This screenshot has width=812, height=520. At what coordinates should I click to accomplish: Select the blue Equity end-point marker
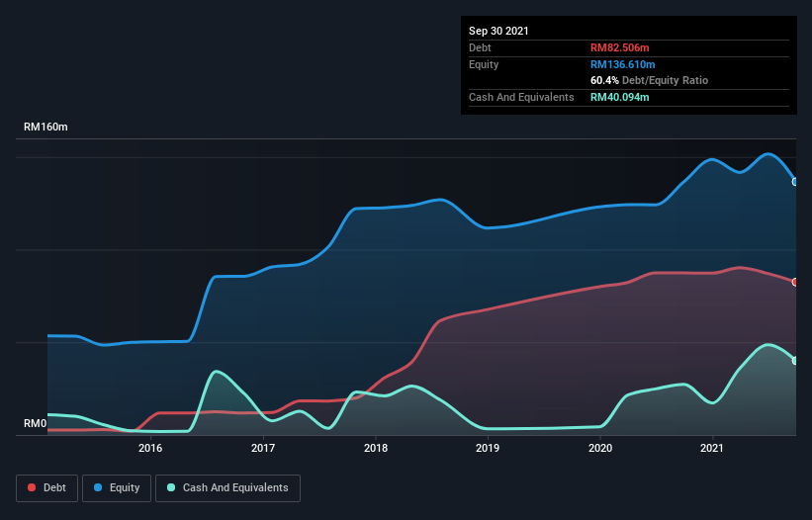(x=795, y=182)
